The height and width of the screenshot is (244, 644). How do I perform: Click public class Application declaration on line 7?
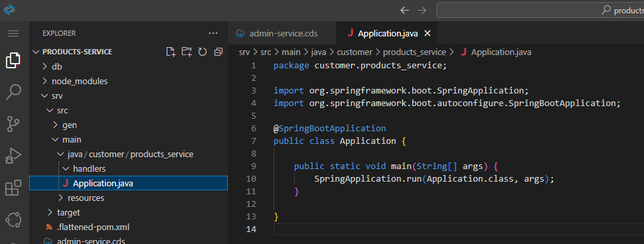click(340, 141)
